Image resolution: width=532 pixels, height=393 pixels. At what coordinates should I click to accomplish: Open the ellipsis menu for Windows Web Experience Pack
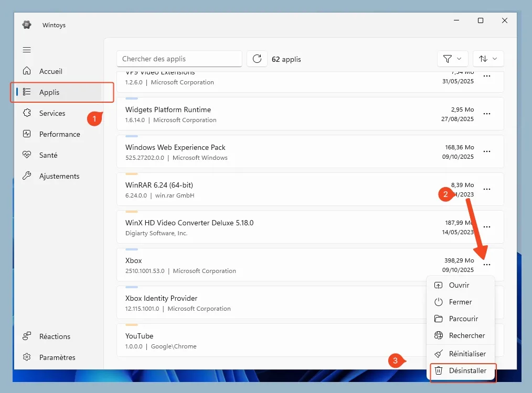tap(486, 151)
